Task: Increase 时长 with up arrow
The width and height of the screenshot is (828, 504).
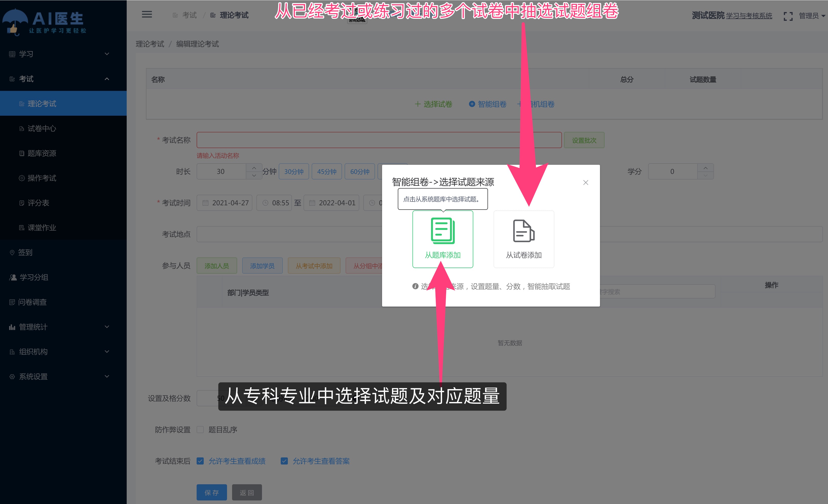Action: pyautogui.click(x=254, y=168)
